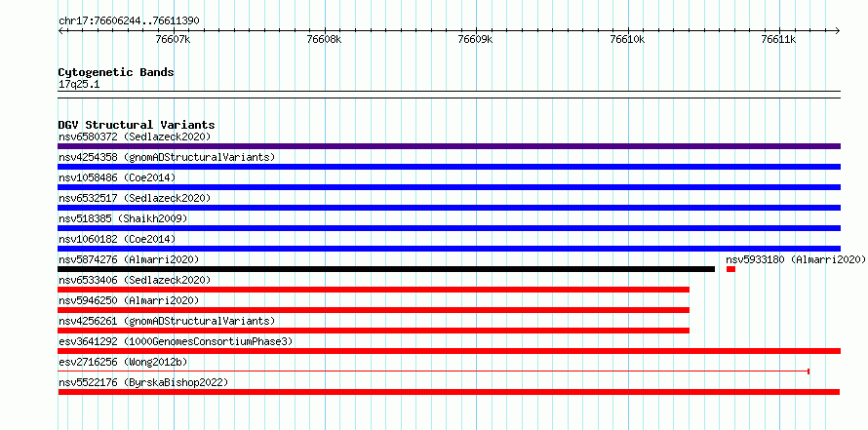This screenshot has width=868, height=430.
Task: Click the left scroll arrow on the ruler
Action: pos(60,30)
